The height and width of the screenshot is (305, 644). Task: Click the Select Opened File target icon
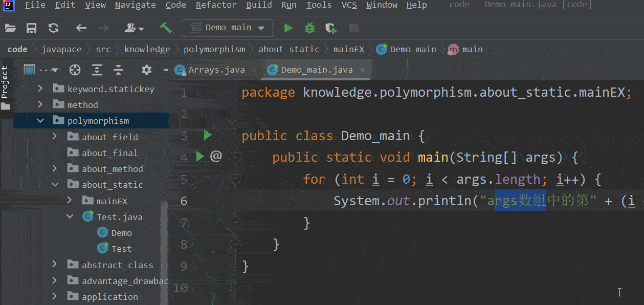point(75,70)
